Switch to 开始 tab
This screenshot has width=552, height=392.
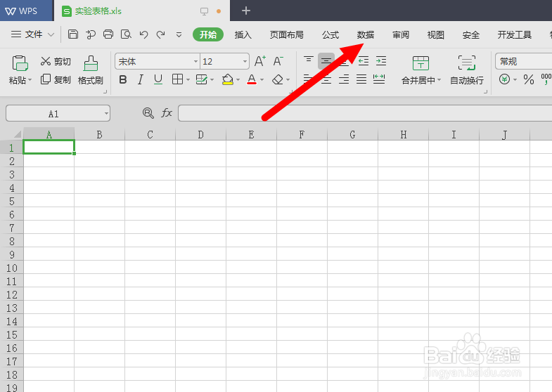tap(208, 34)
